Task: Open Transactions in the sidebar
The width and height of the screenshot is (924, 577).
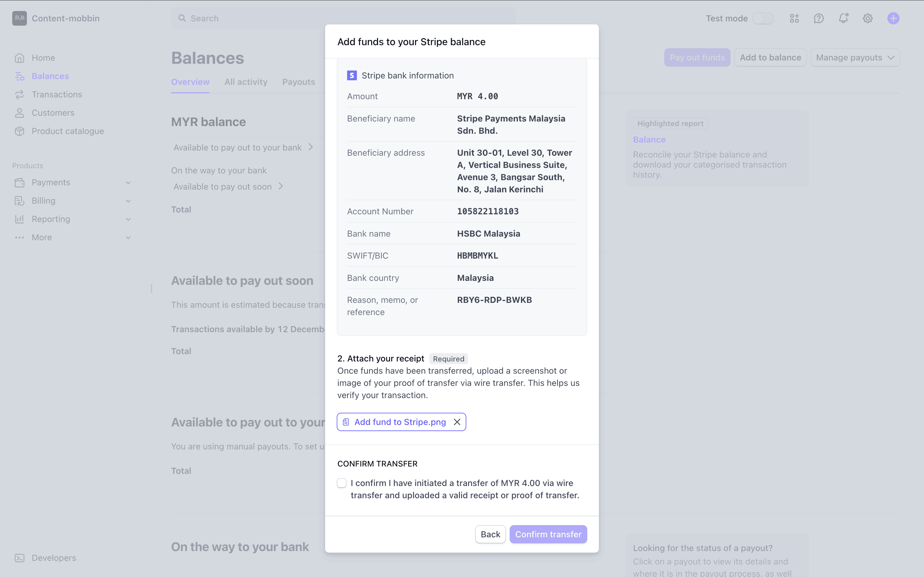Action: point(57,95)
